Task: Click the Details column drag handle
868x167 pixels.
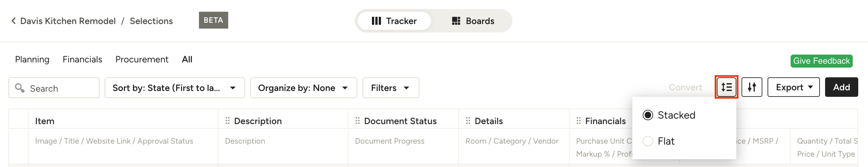Action: (x=468, y=121)
